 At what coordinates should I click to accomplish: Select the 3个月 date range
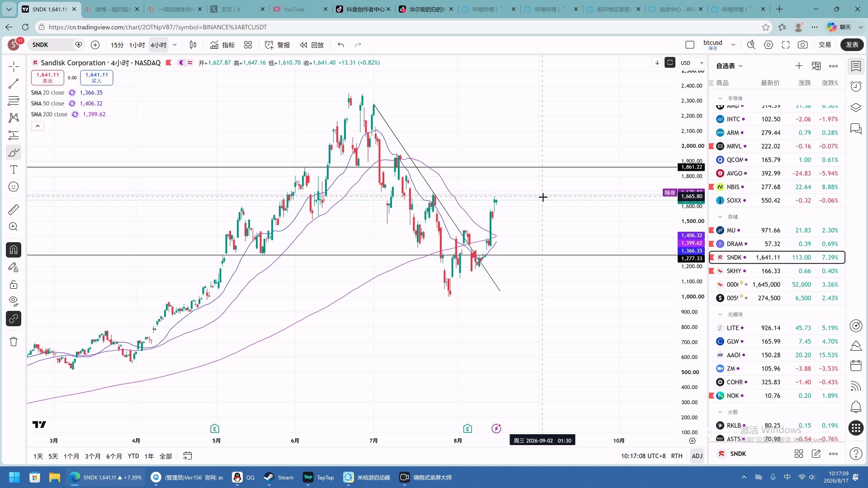pos(93,456)
